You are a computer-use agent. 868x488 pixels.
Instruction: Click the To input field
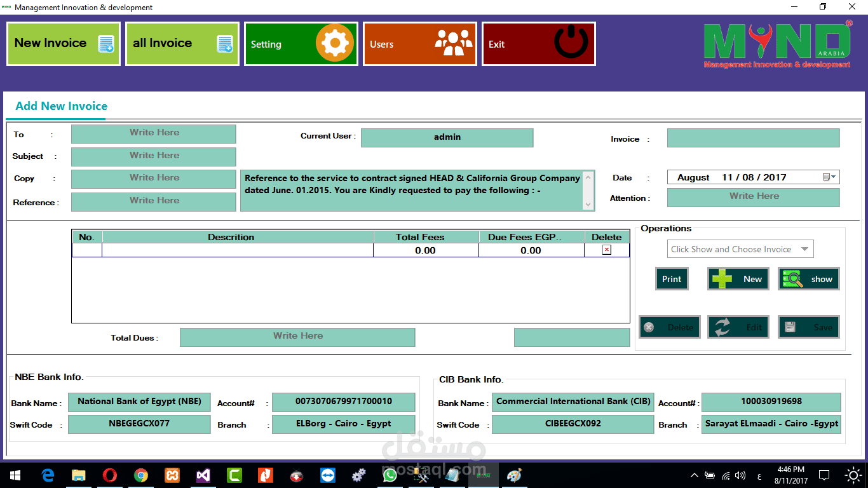[154, 133]
